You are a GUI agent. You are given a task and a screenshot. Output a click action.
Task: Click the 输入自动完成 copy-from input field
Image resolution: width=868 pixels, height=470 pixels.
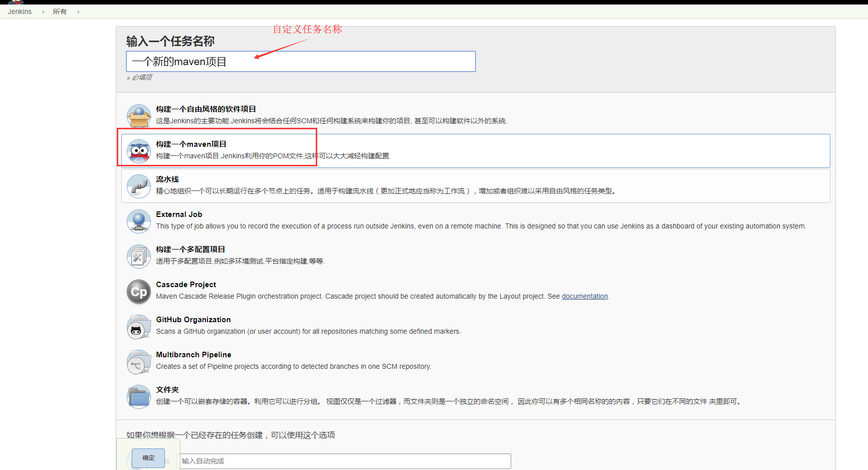345,461
